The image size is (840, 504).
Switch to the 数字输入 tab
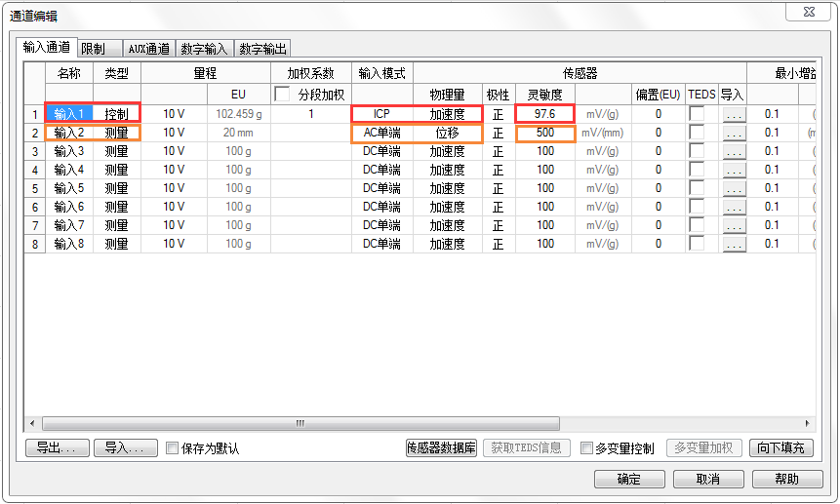204,49
